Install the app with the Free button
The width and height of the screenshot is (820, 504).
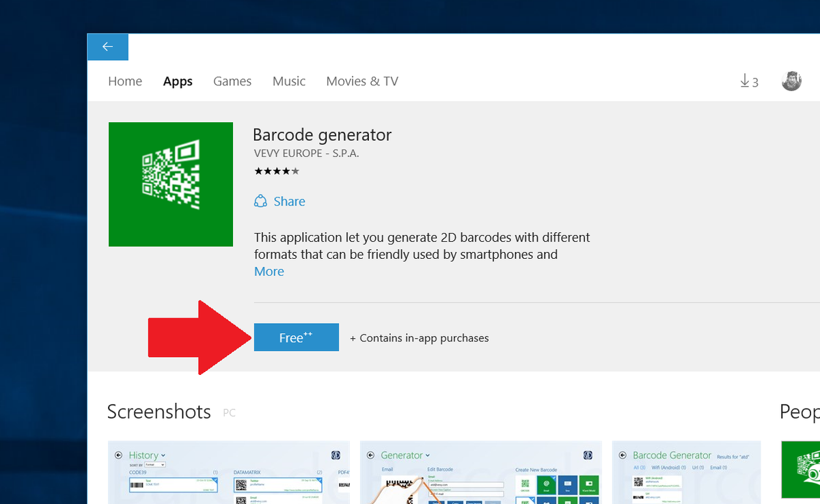296,337
